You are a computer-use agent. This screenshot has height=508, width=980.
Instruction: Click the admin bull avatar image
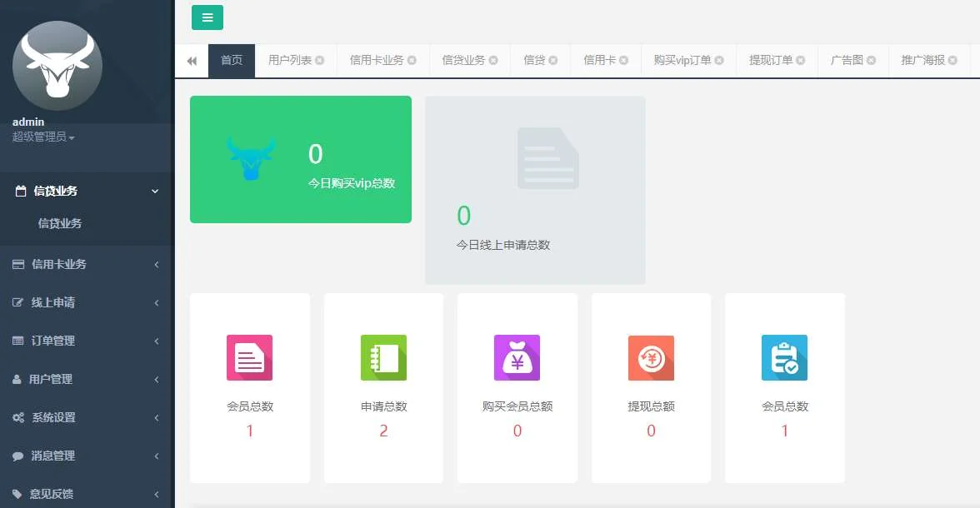coord(57,66)
